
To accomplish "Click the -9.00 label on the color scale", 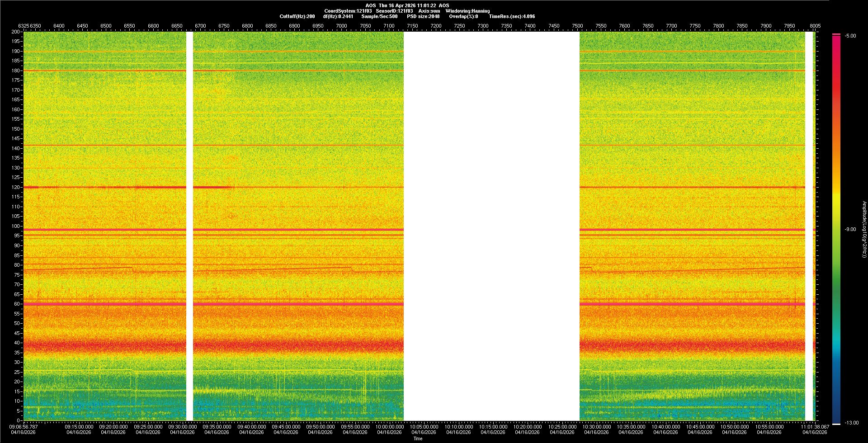I will pyautogui.click(x=850, y=229).
